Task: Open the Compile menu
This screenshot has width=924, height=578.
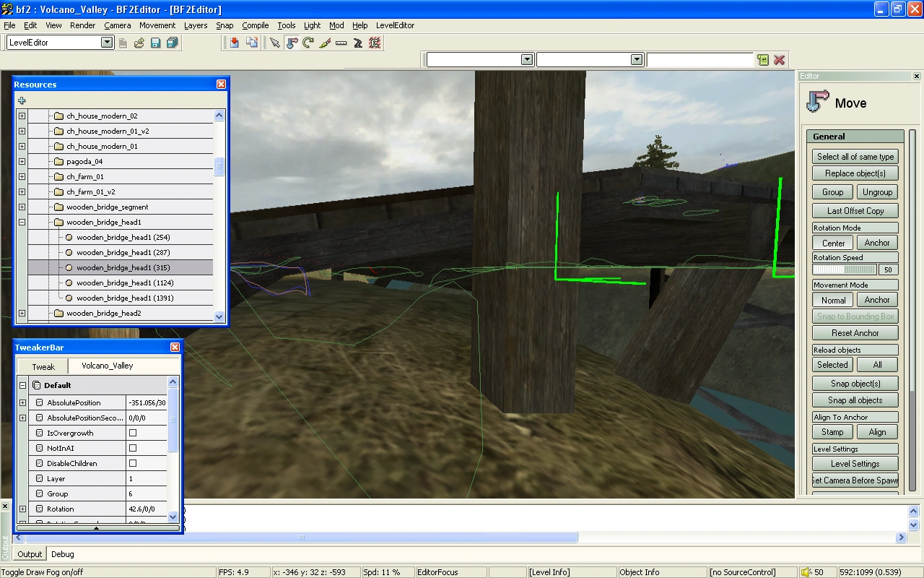Action: coord(256,25)
